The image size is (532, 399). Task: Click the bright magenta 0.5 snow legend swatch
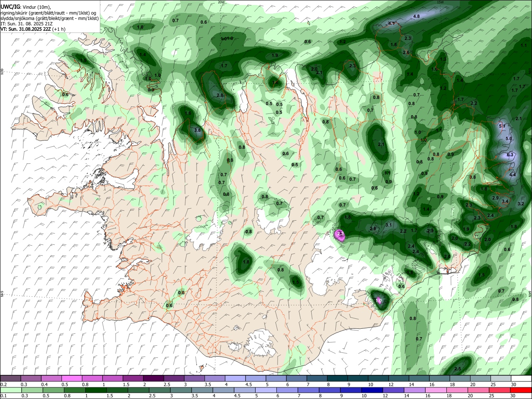click(x=72, y=379)
